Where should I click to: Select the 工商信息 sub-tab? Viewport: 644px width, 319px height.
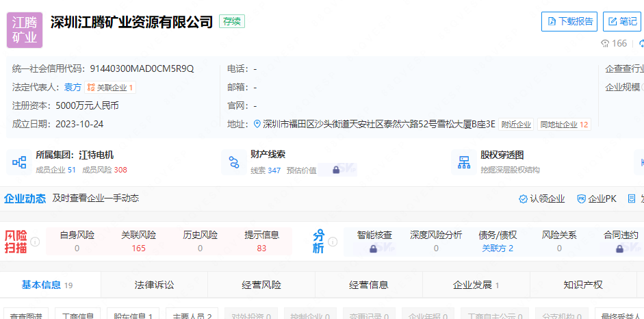pyautogui.click(x=78, y=314)
